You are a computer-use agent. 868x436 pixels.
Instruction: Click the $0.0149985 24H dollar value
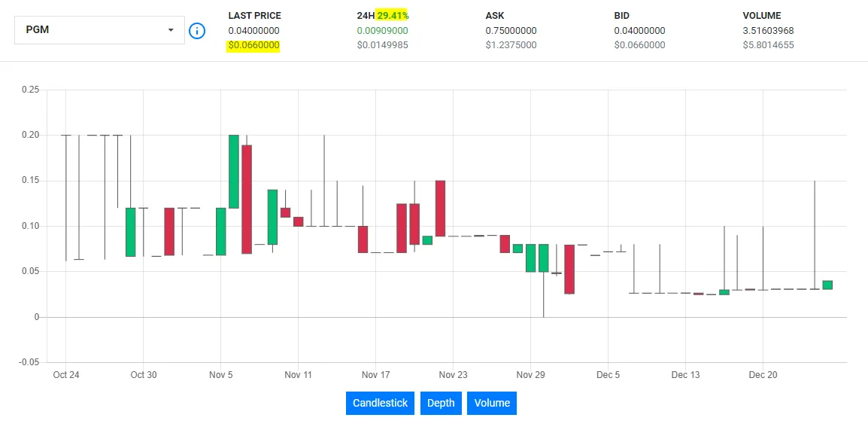coord(383,45)
